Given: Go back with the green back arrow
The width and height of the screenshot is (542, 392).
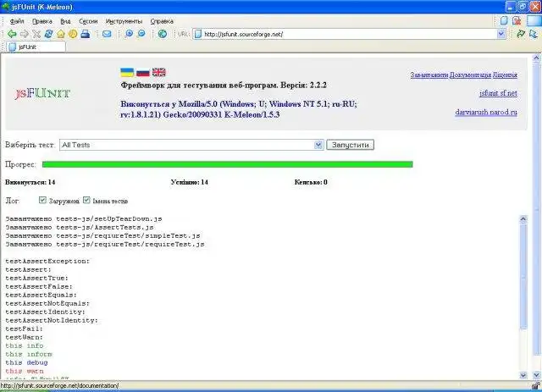Looking at the screenshot, I should pos(12,34).
